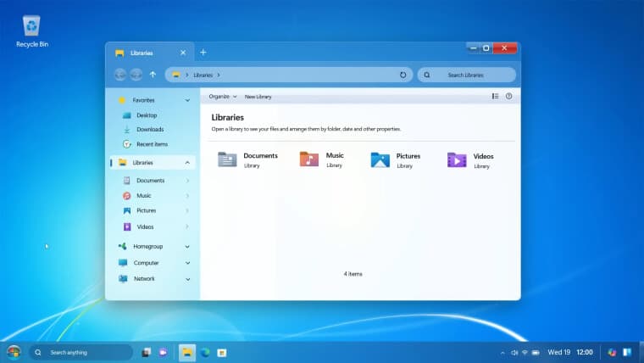Open the widgets panel tray icon
Image resolution: width=644 pixels, height=363 pixels.
click(x=627, y=352)
